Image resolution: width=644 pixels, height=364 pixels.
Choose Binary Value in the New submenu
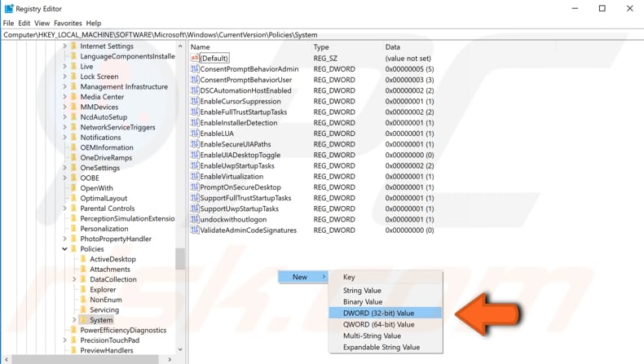(386, 301)
